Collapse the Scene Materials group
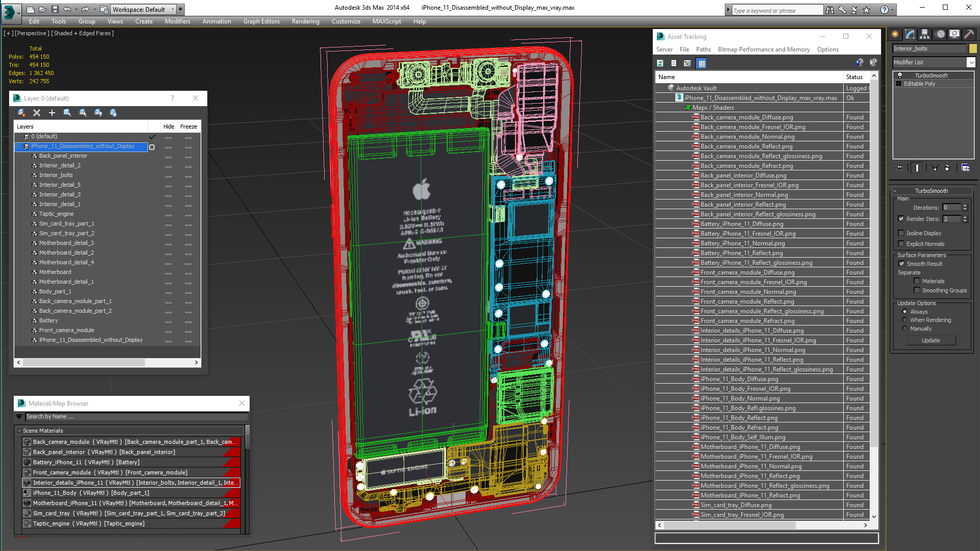Screen dimensions: 980x551 19,431
